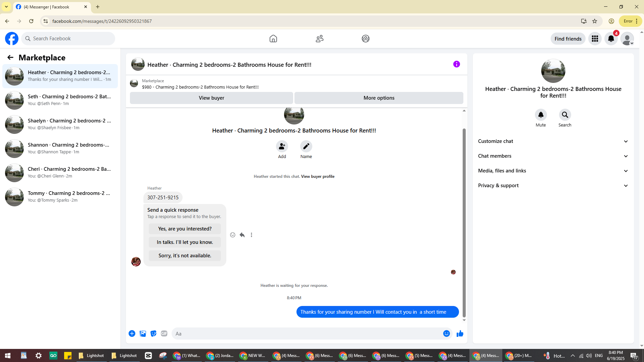Image resolution: width=644 pixels, height=362 pixels.
Task: Open the Groups icon in top navigation
Action: (366, 39)
